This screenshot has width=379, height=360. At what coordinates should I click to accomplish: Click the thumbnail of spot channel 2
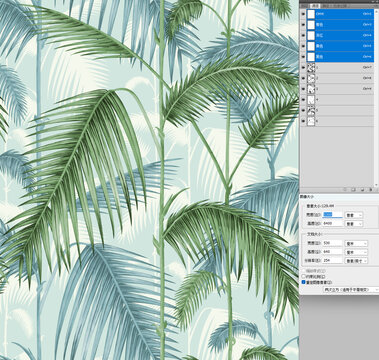pyautogui.click(x=311, y=78)
